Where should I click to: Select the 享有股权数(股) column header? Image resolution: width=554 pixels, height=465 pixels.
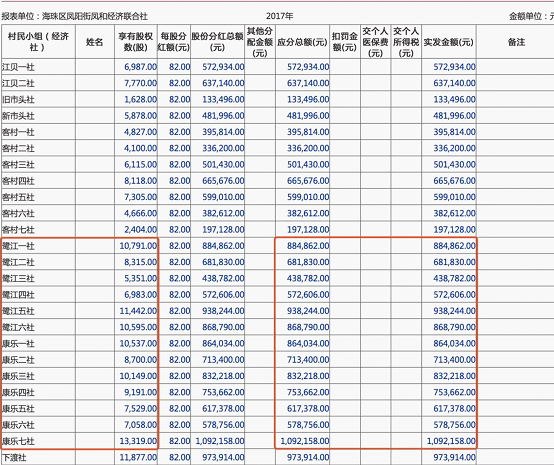click(x=136, y=42)
